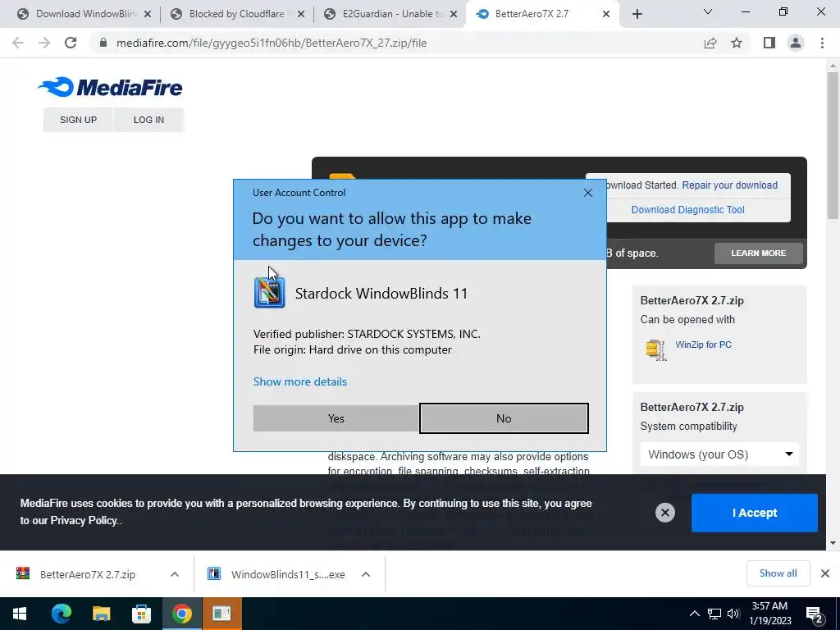840x630 pixels.
Task: Click the Chrome taskbar icon
Action: pyautogui.click(x=181, y=614)
